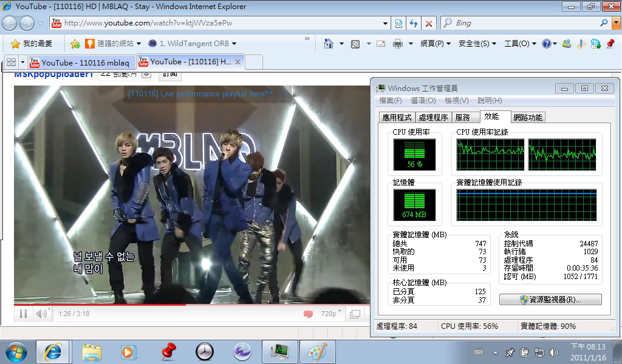Open 安全性(S) safety menu
This screenshot has height=364, width=622.
click(x=477, y=44)
